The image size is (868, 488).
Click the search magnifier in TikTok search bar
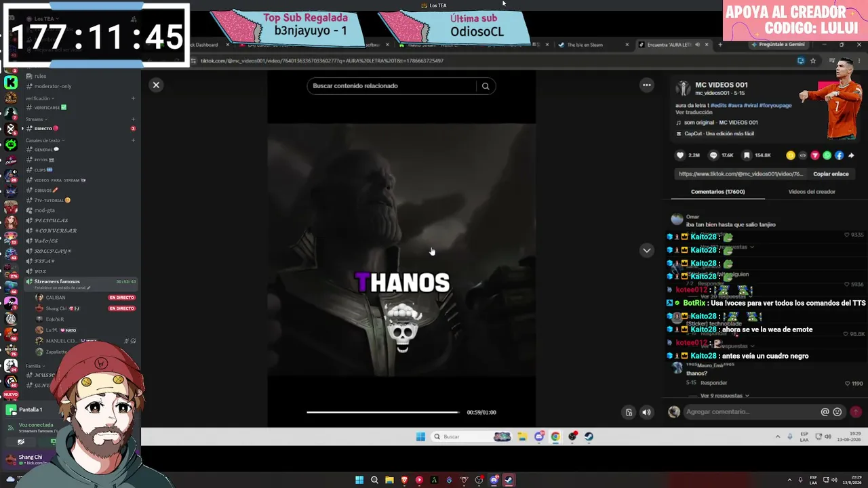pyautogui.click(x=486, y=86)
